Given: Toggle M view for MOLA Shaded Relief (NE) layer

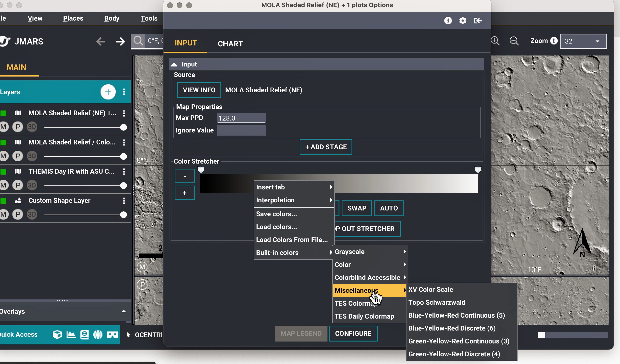Looking at the screenshot, I should point(3,127).
